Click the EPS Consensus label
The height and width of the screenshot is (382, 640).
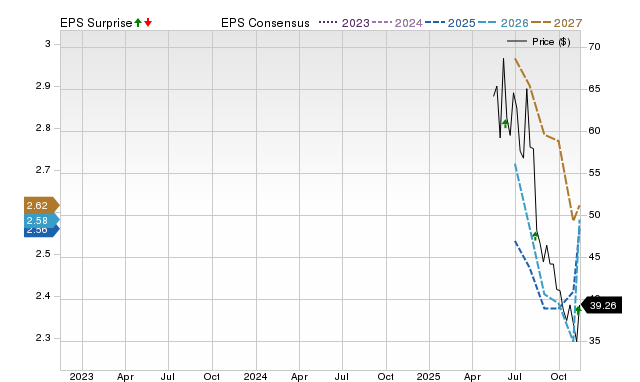pos(265,23)
